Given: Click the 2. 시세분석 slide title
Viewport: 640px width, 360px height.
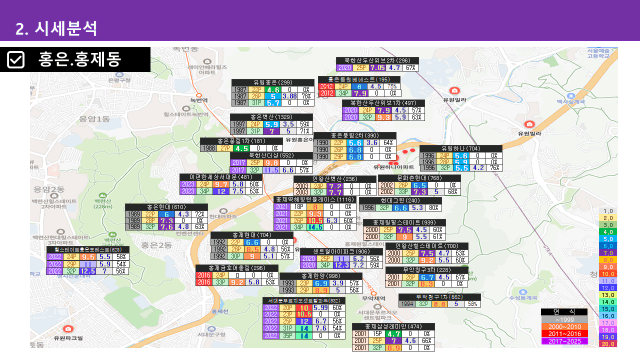Looking at the screenshot, I should (x=56, y=28).
